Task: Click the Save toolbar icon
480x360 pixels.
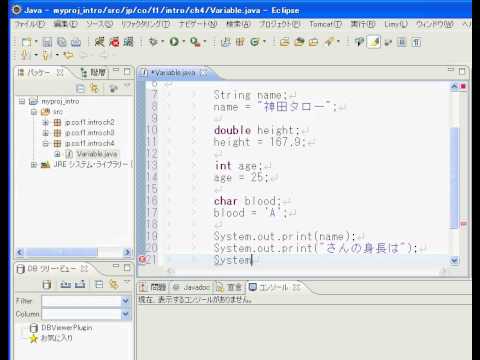Action: pos(47,42)
